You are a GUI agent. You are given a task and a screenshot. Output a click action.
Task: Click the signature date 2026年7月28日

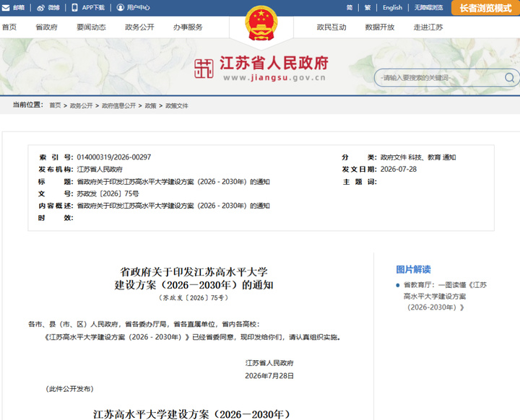click(269, 376)
